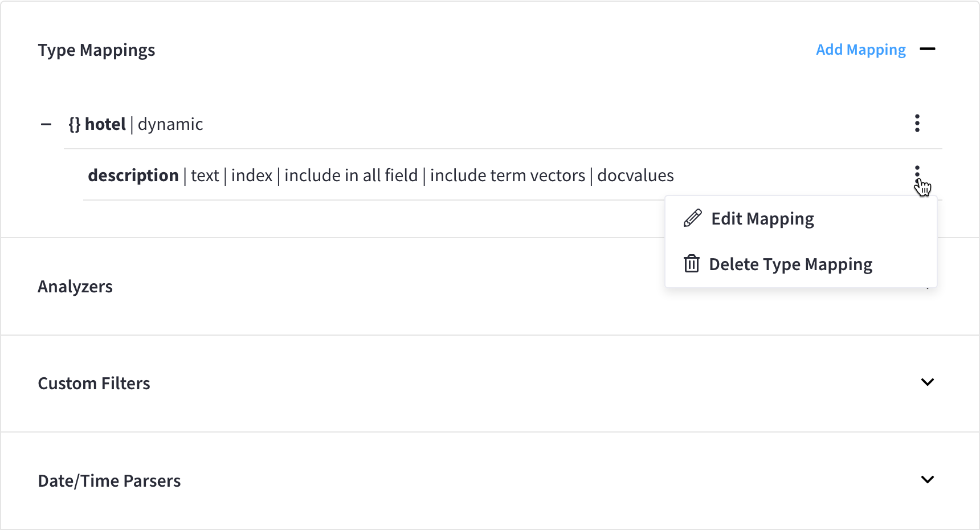Click the Analyzers section header
The width and height of the screenshot is (980, 530).
click(x=75, y=286)
